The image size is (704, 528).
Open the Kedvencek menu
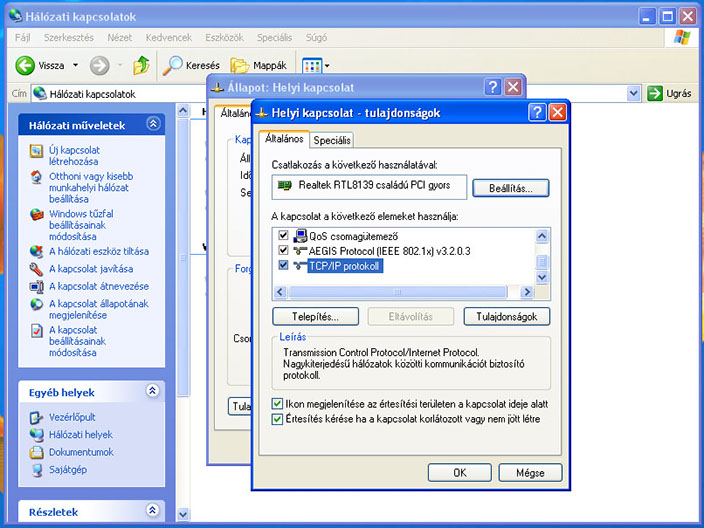coord(169,38)
